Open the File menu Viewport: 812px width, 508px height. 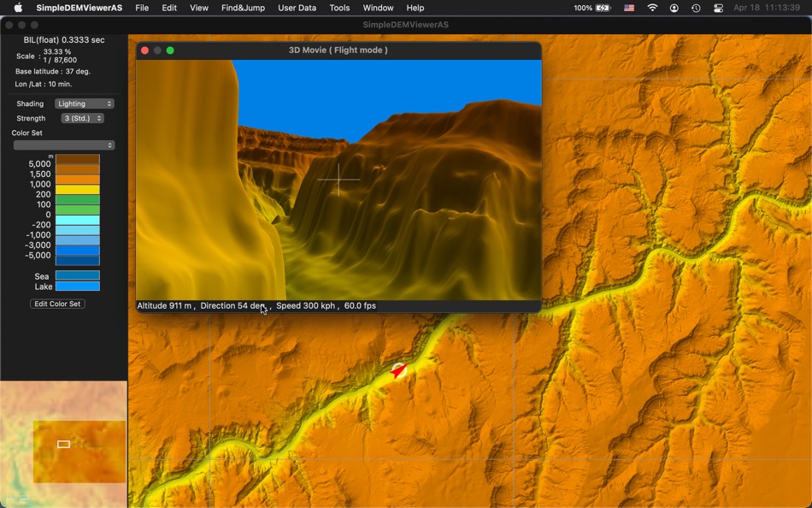(x=142, y=8)
